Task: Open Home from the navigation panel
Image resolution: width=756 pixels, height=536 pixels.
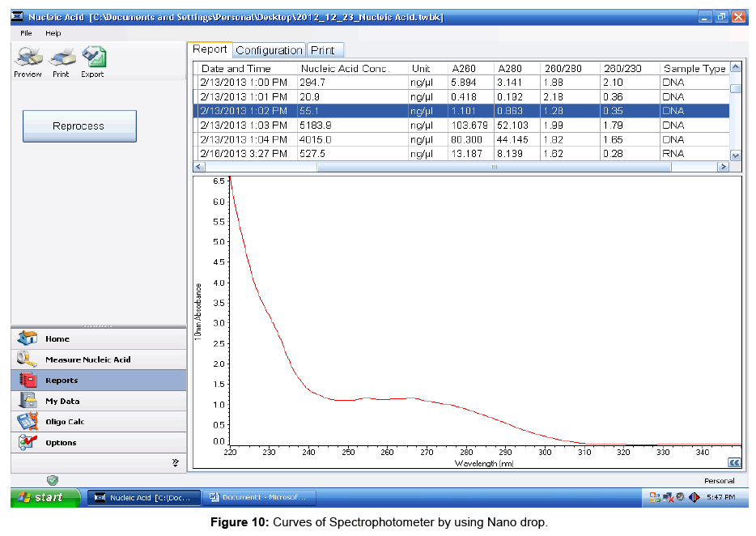Action: point(57,339)
